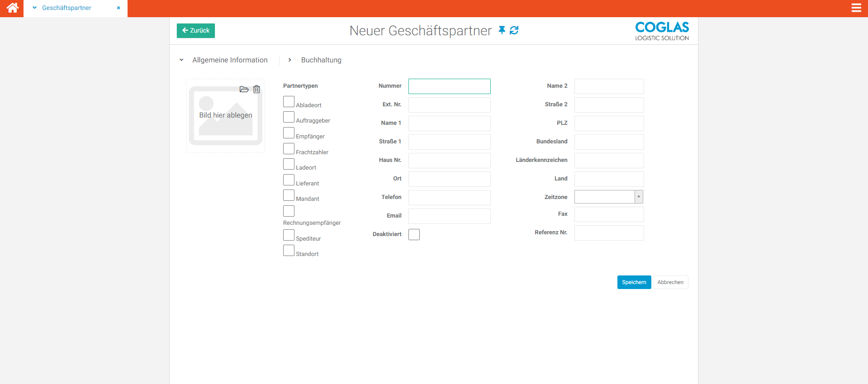The height and width of the screenshot is (384, 868).
Task: Click the Abbrechen button
Action: 670,282
